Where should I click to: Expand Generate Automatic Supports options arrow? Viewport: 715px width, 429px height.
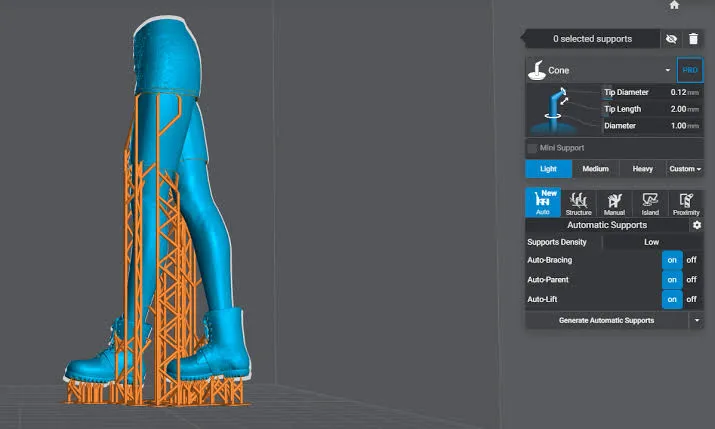tap(696, 320)
